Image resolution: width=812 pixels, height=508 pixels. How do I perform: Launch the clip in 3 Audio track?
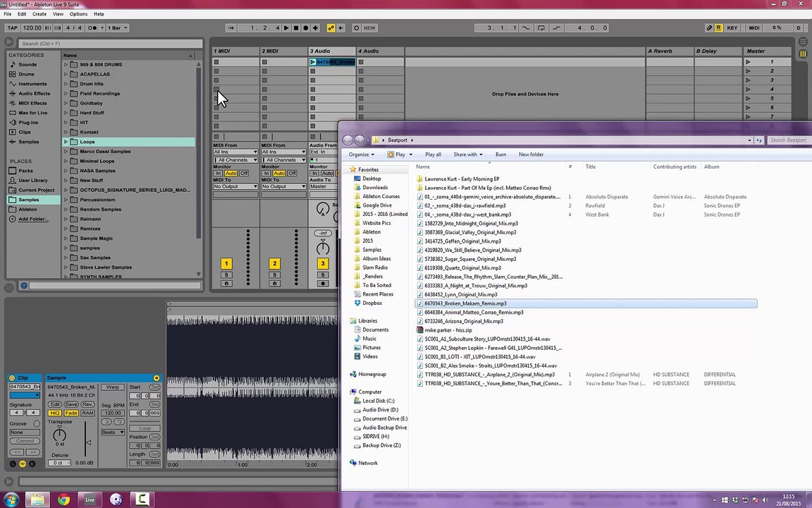click(312, 61)
